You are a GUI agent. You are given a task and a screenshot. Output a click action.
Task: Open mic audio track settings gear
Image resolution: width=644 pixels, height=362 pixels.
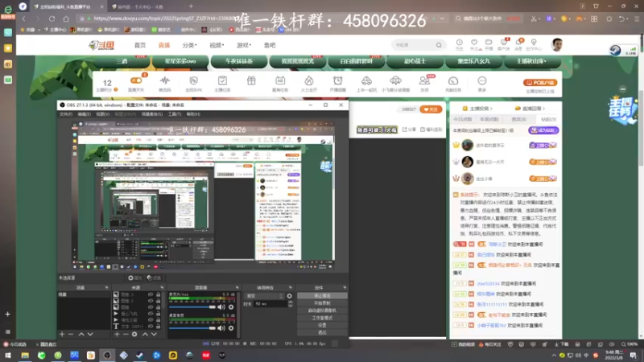click(231, 307)
